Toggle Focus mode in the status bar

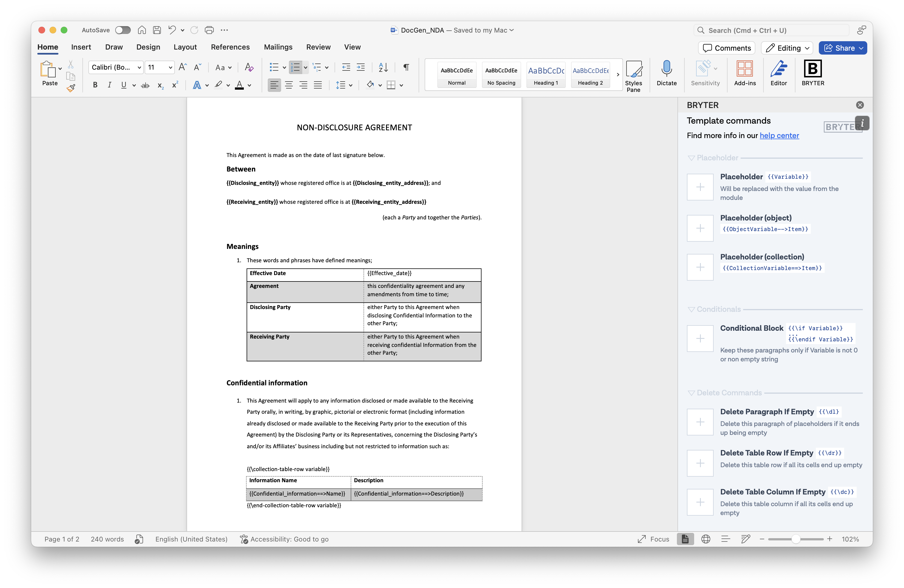(x=653, y=539)
